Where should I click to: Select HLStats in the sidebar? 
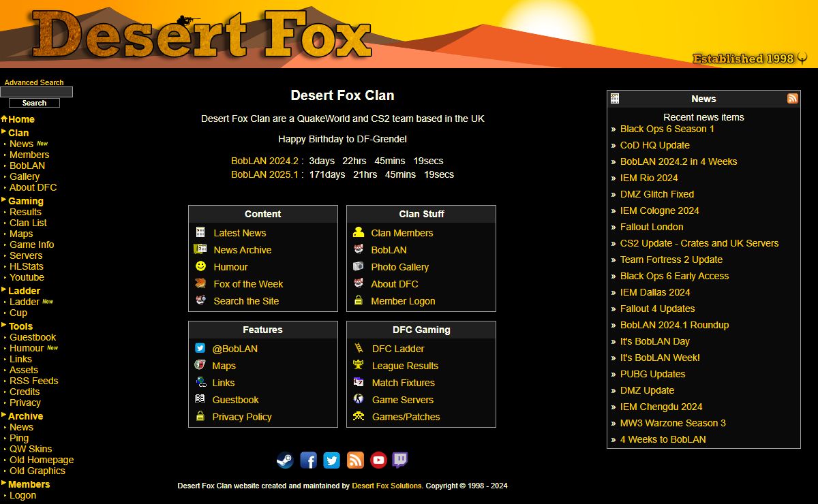27,266
